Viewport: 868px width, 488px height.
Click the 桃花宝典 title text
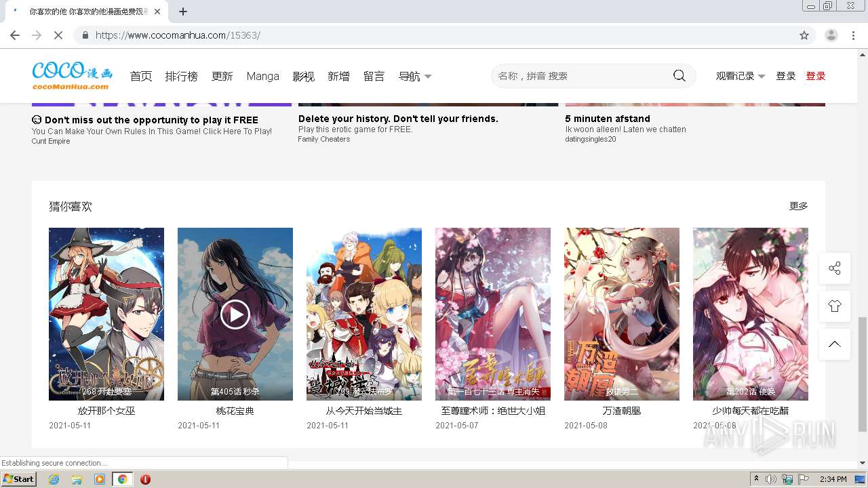pyautogui.click(x=235, y=411)
